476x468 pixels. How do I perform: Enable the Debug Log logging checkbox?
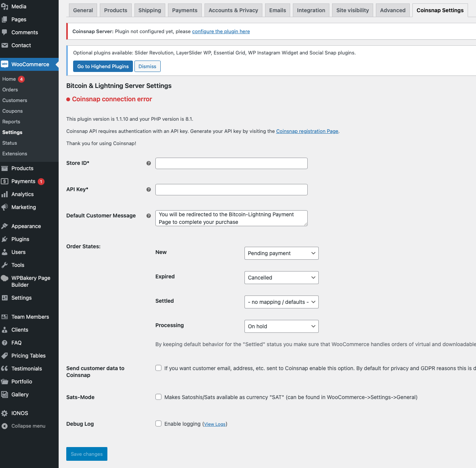pos(158,423)
